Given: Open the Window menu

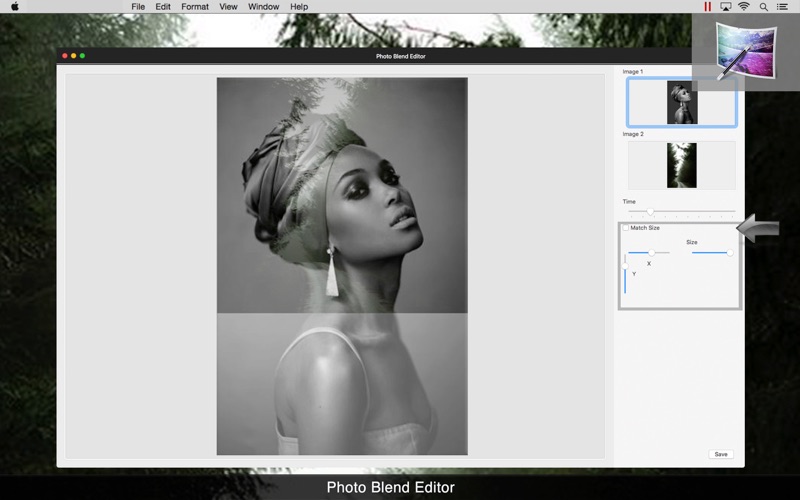Looking at the screenshot, I should pyautogui.click(x=263, y=7).
